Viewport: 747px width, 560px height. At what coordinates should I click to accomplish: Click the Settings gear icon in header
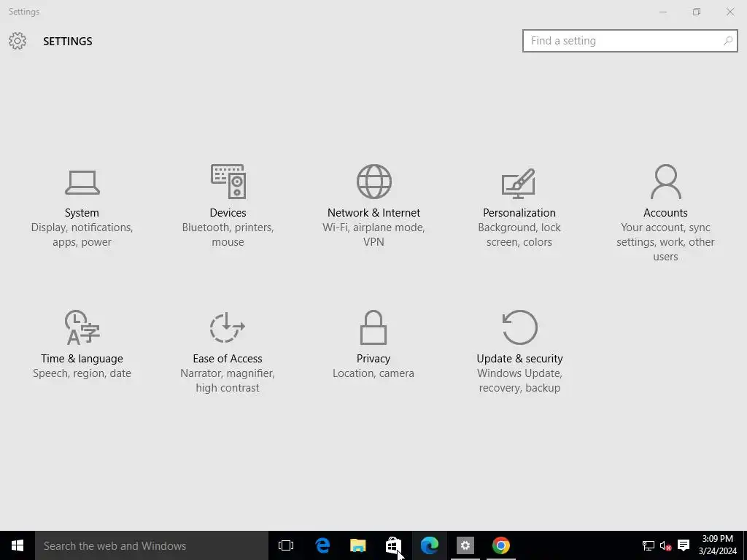pos(18,41)
